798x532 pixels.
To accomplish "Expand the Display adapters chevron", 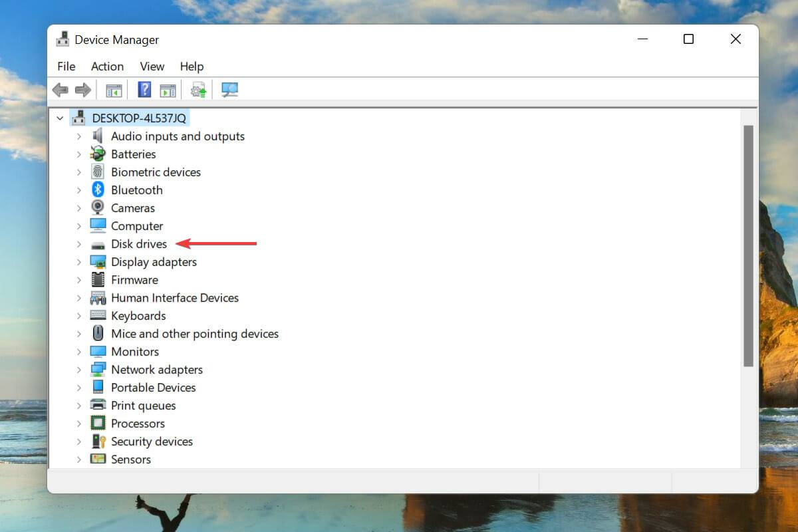I will (x=78, y=262).
